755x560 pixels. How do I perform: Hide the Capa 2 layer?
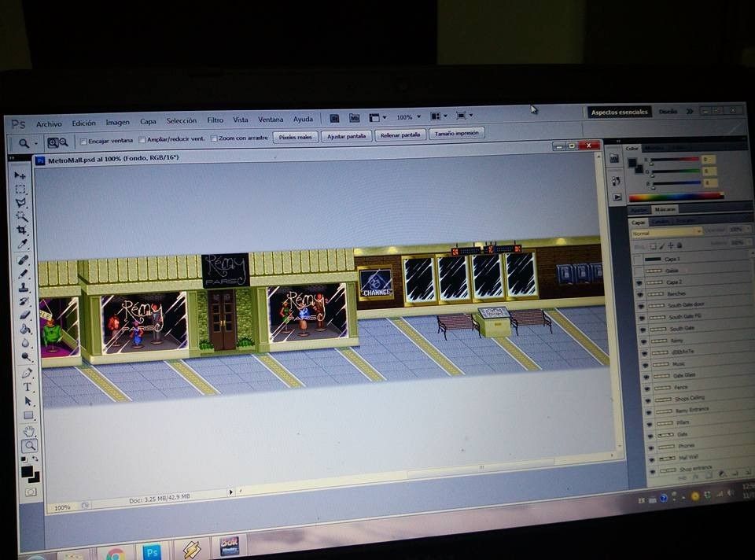[x=639, y=282]
